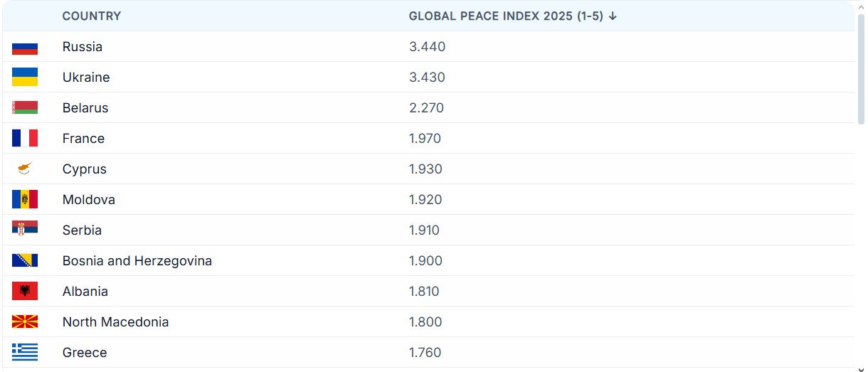
Task: Click the Moldova flag icon
Action: pyautogui.click(x=25, y=200)
